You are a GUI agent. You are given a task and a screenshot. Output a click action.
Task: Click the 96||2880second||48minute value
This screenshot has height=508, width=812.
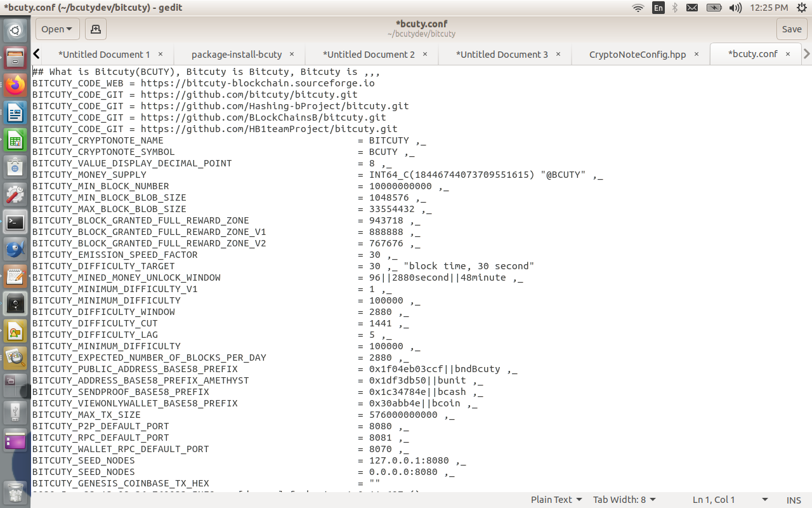point(438,277)
